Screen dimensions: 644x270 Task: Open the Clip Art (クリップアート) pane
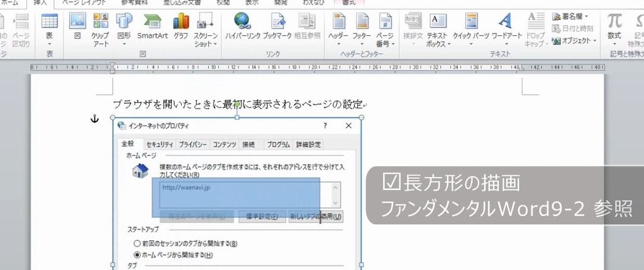pos(100,30)
